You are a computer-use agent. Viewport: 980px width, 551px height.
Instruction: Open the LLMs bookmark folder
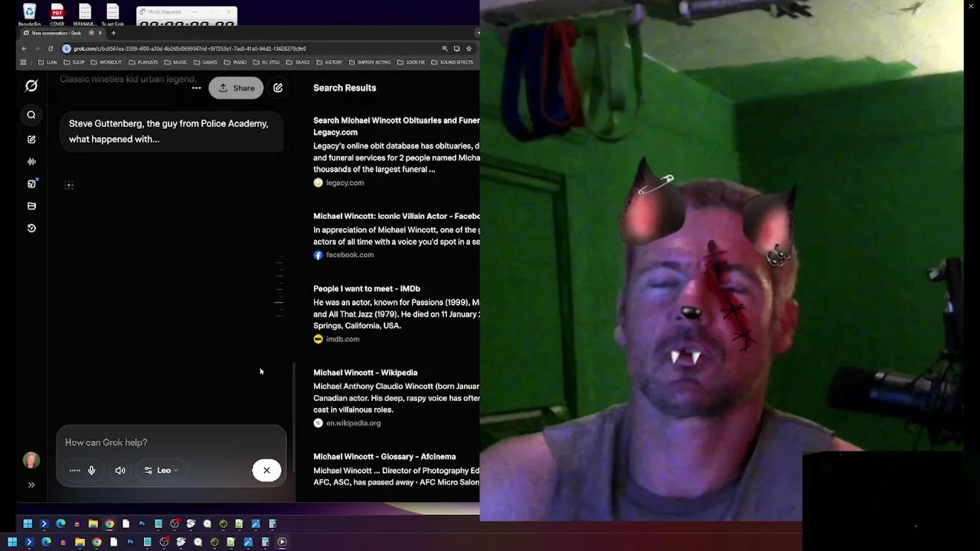point(48,62)
